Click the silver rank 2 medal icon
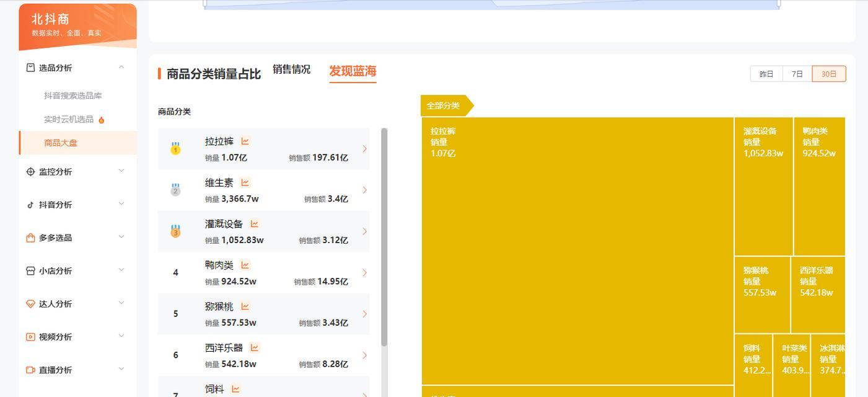The width and height of the screenshot is (868, 397). pyautogui.click(x=175, y=190)
